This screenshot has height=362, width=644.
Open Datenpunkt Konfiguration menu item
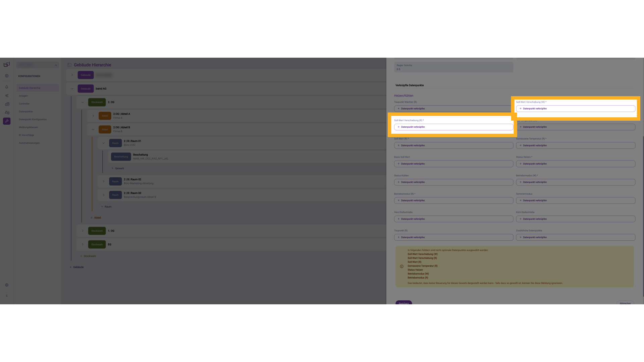click(x=33, y=119)
